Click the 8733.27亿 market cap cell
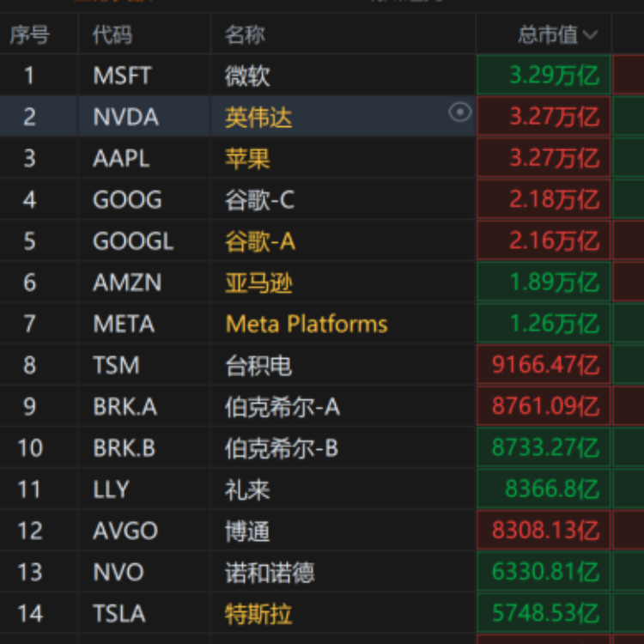 click(544, 447)
